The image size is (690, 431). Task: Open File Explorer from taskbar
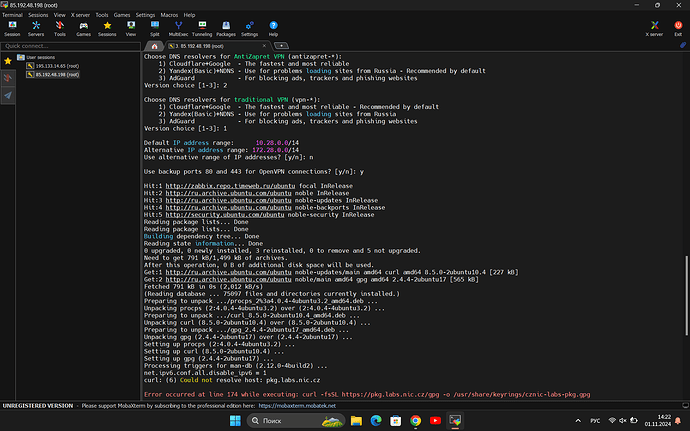tap(356, 421)
